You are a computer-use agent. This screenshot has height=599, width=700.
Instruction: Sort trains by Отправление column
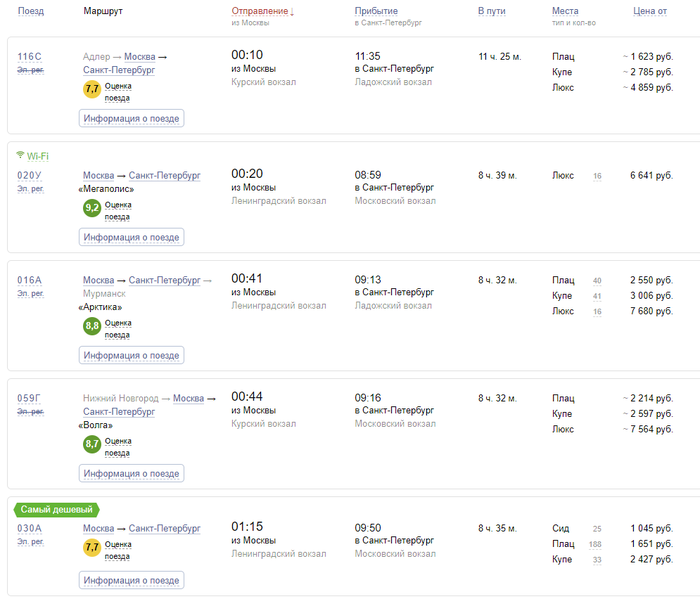pyautogui.click(x=260, y=11)
